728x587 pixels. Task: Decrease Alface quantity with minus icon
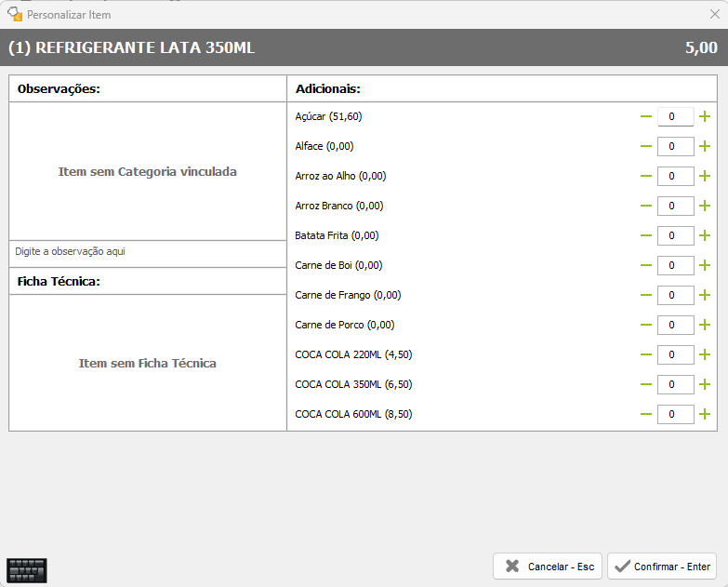coord(646,146)
